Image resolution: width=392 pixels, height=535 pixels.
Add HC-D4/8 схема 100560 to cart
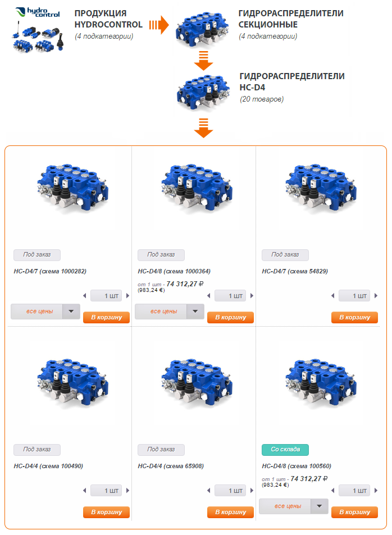pos(355,512)
